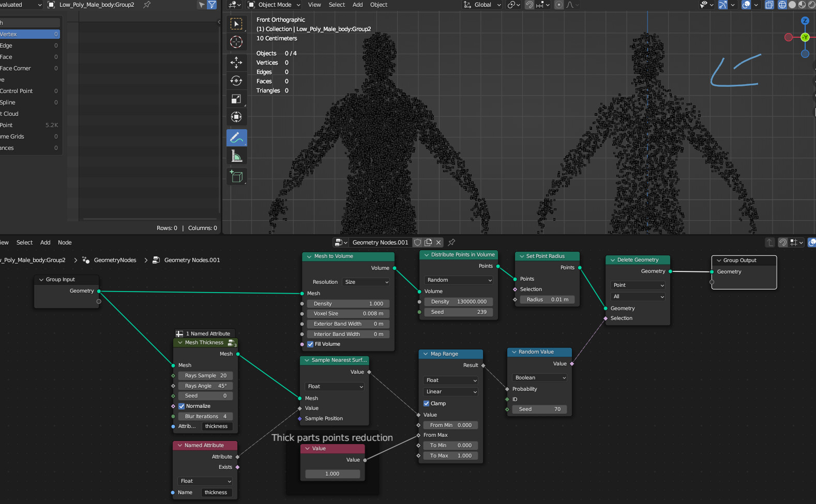Select Face Corner domain row
The image size is (816, 504).
[29, 68]
